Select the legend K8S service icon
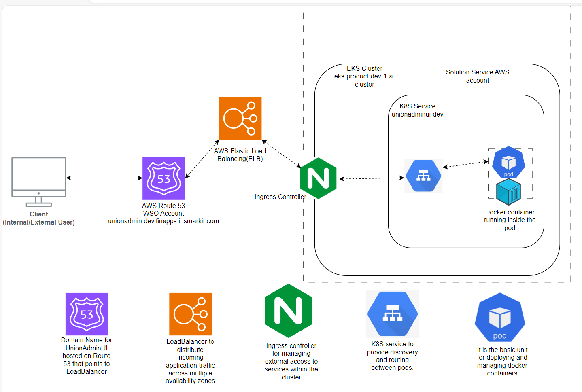This screenshot has height=392, width=582. click(393, 314)
